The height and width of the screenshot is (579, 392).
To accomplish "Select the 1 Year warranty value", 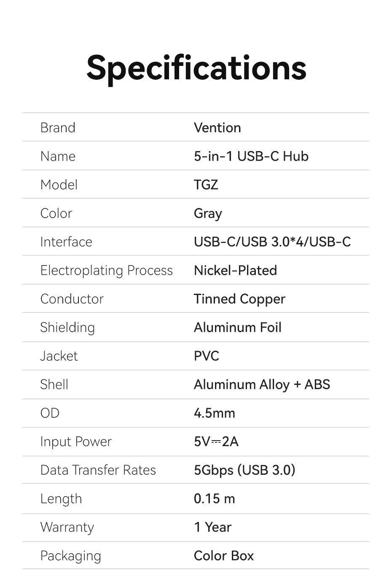I will [213, 527].
